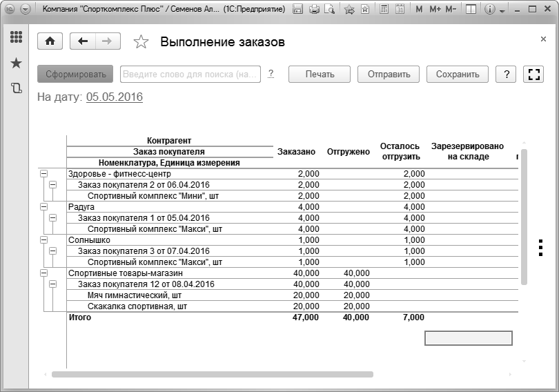Collapse Спортивные товары-магазин group
Screen dimensions: 559x392
[43, 273]
